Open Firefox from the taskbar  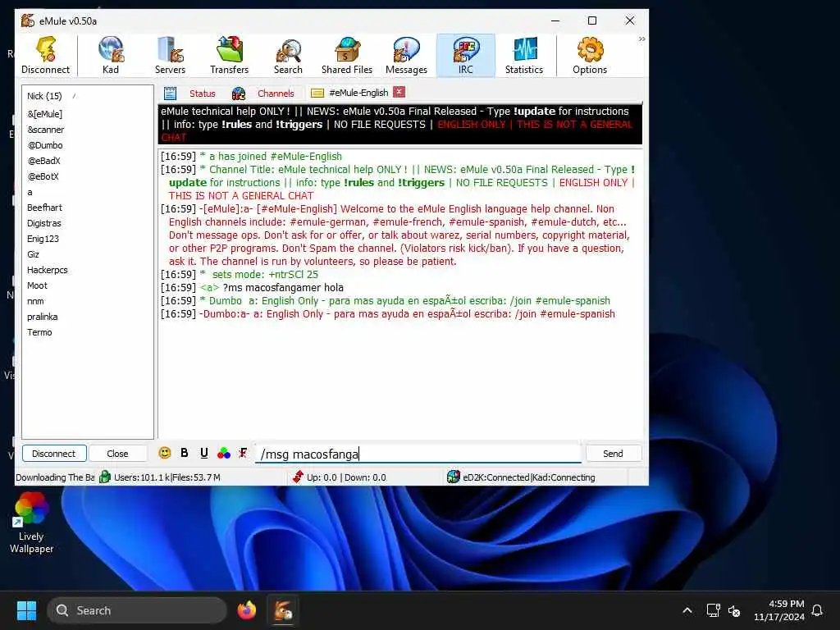[x=247, y=610]
